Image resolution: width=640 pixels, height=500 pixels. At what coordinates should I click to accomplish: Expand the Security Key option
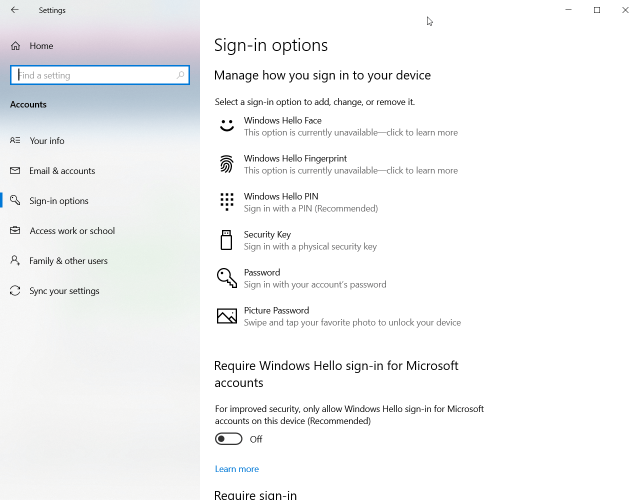pos(351,240)
